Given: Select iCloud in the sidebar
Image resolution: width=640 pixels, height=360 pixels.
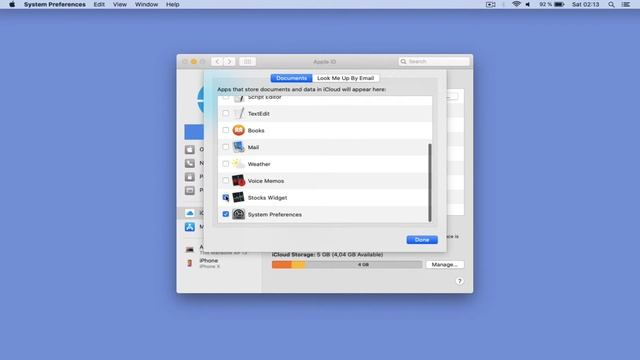Looking at the screenshot, I should [x=190, y=213].
